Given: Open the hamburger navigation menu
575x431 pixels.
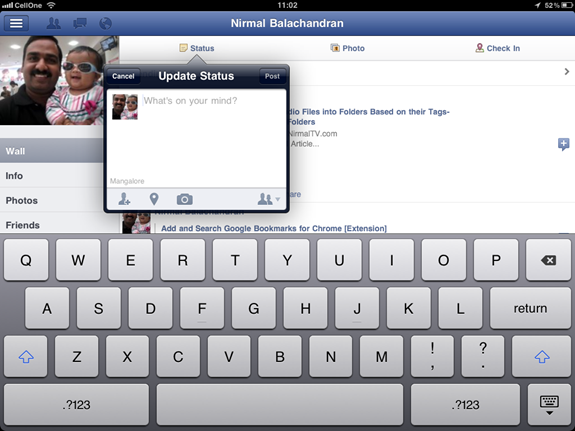Looking at the screenshot, I should [16, 23].
